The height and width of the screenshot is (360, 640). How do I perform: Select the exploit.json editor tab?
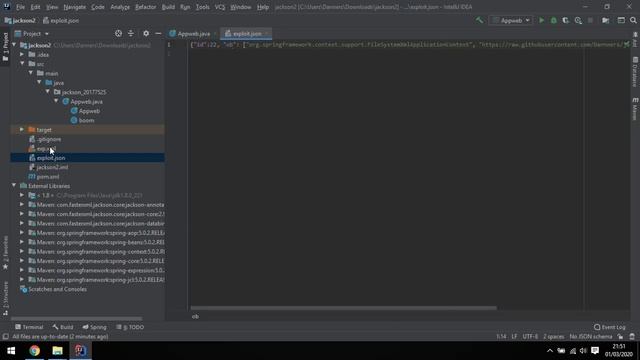pyautogui.click(x=246, y=33)
